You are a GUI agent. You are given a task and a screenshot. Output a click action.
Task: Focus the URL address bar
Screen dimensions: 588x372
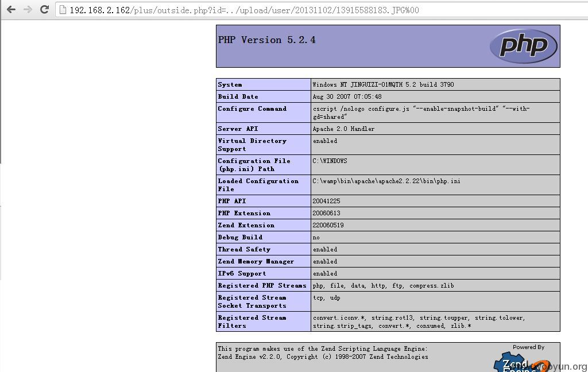pyautogui.click(x=323, y=10)
